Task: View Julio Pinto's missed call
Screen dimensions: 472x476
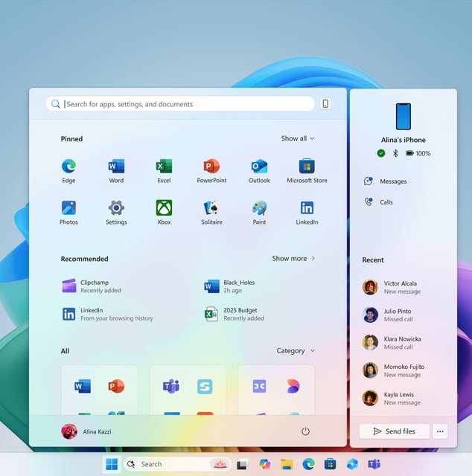Action: pos(388,315)
